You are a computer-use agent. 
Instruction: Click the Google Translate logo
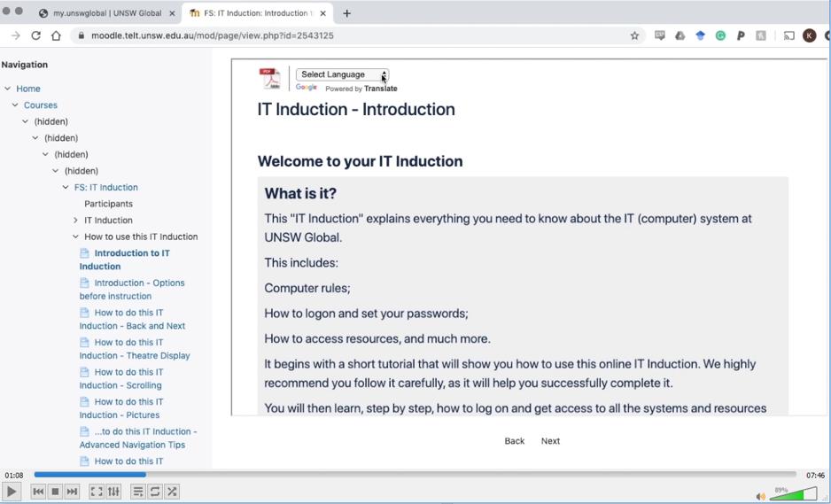coord(306,88)
